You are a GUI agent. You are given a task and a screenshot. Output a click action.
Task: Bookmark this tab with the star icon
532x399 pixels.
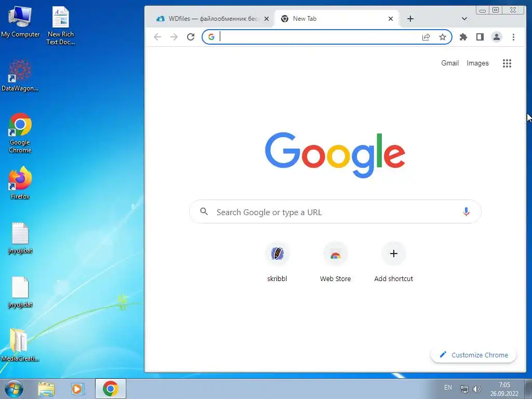point(443,37)
